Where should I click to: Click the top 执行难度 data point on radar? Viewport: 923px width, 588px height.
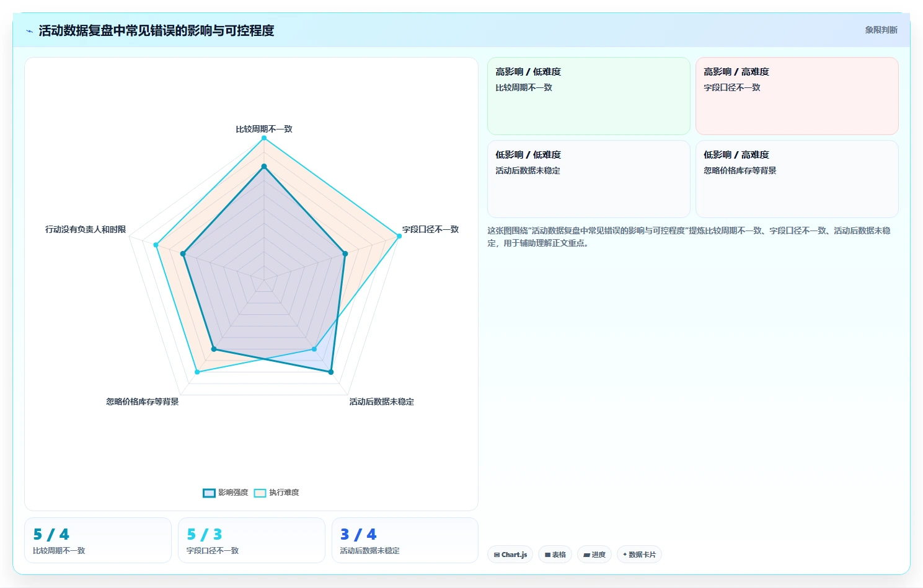coord(264,138)
